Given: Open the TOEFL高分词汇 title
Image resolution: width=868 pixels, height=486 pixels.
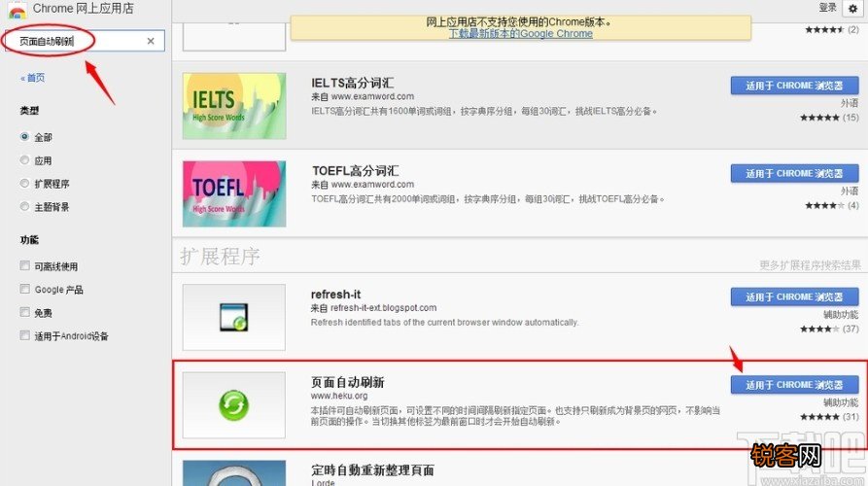Looking at the screenshot, I should point(356,170).
